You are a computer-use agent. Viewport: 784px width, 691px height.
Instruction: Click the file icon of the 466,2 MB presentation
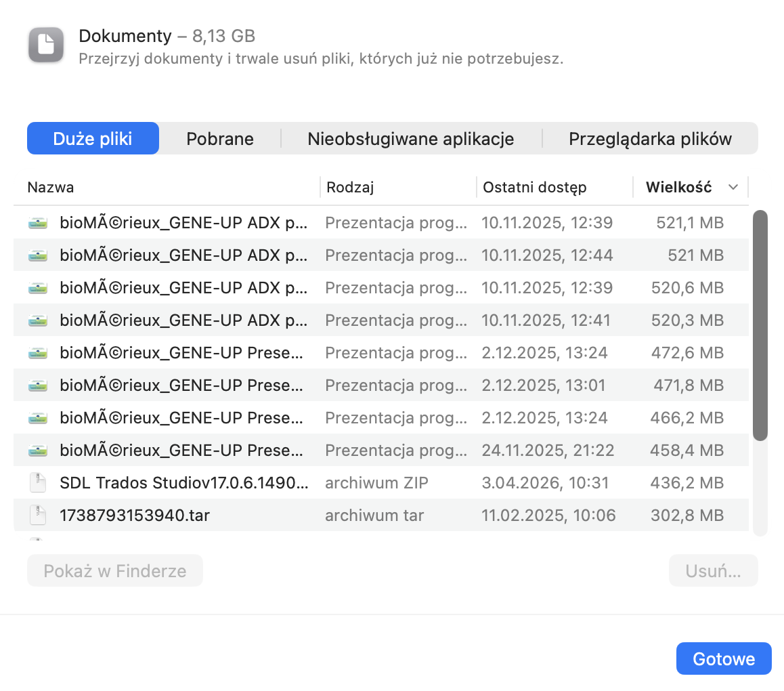pyautogui.click(x=38, y=418)
